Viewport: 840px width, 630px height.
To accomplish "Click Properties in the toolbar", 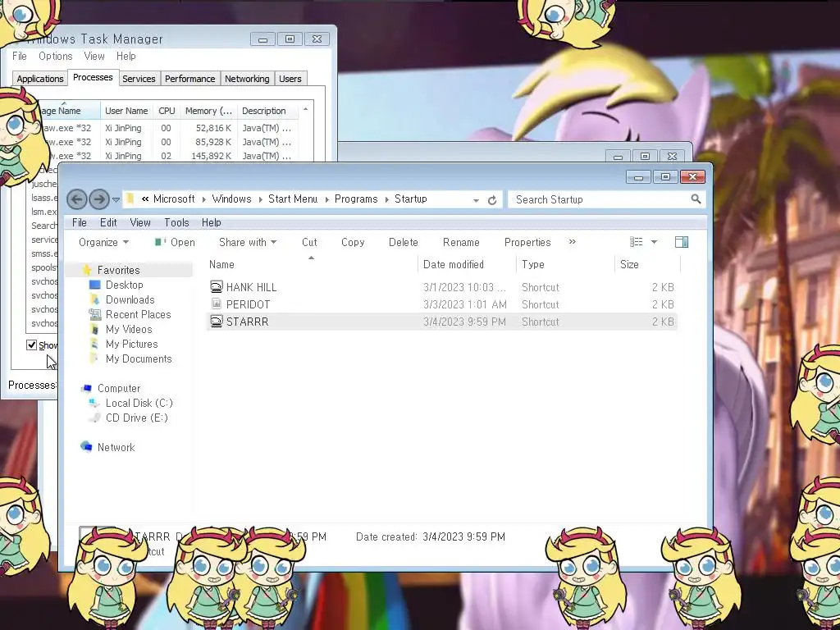I will pyautogui.click(x=527, y=242).
